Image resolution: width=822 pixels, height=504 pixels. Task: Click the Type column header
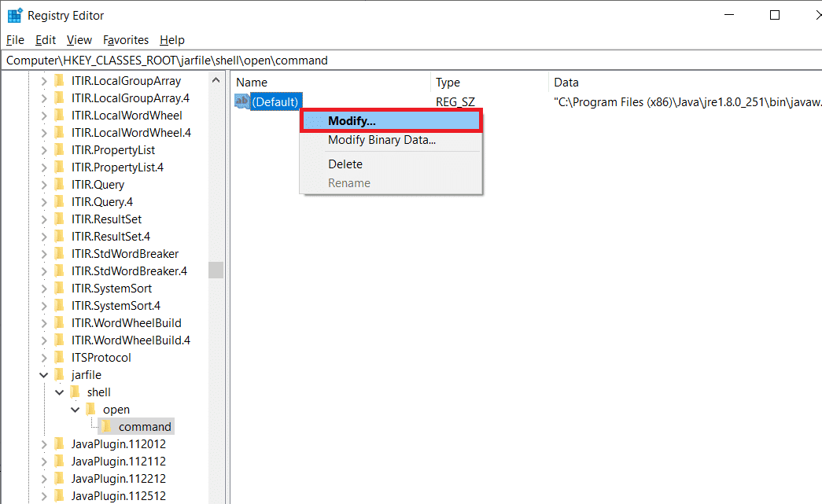pos(489,83)
